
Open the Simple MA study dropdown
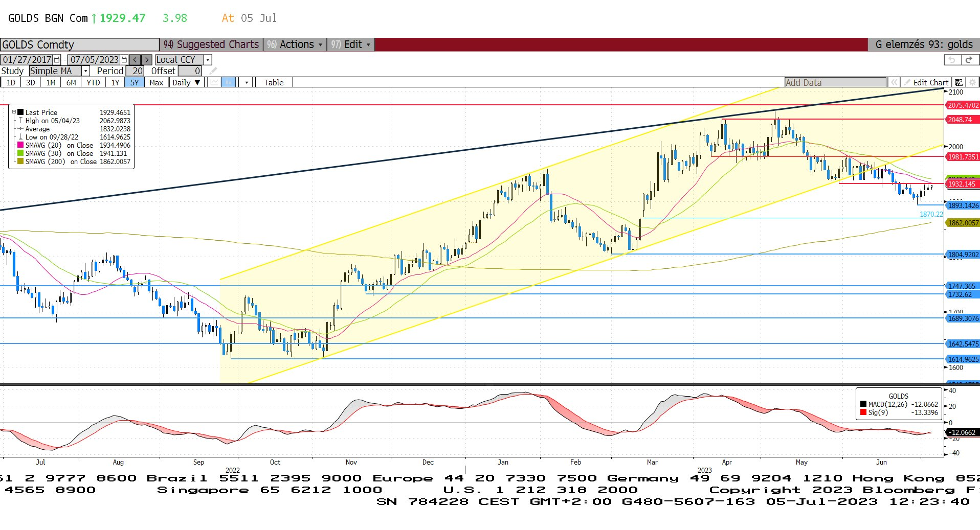point(86,71)
